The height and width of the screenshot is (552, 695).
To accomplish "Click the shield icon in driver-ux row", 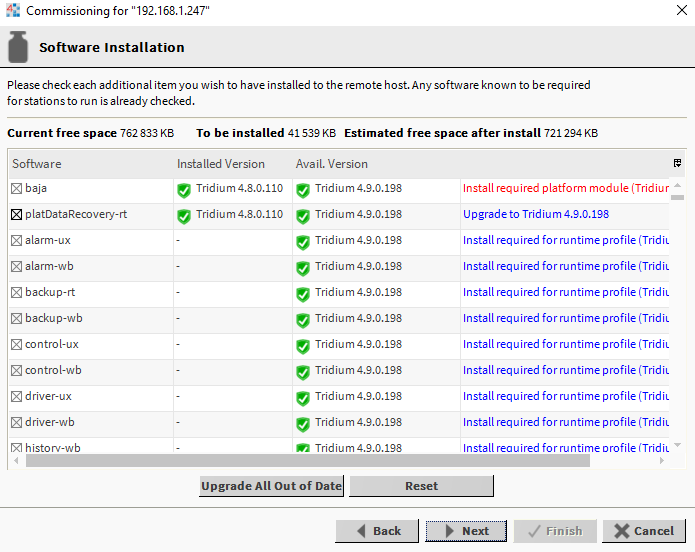I will [302, 397].
